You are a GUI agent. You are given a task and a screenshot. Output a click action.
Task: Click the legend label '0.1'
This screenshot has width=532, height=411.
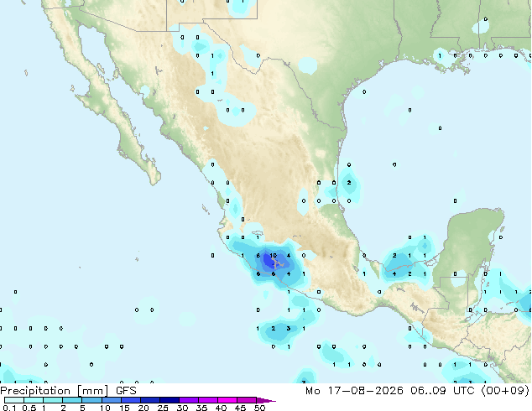tap(9, 408)
